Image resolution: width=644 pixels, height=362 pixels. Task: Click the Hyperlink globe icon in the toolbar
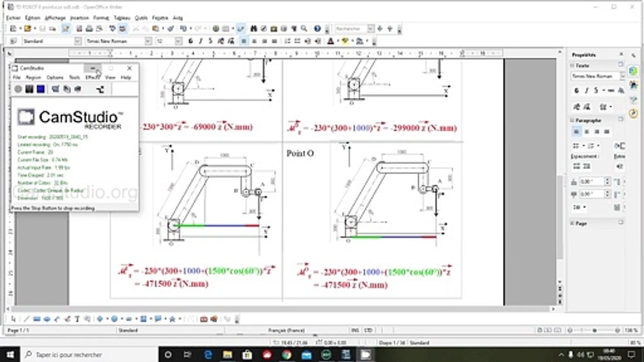[216, 29]
